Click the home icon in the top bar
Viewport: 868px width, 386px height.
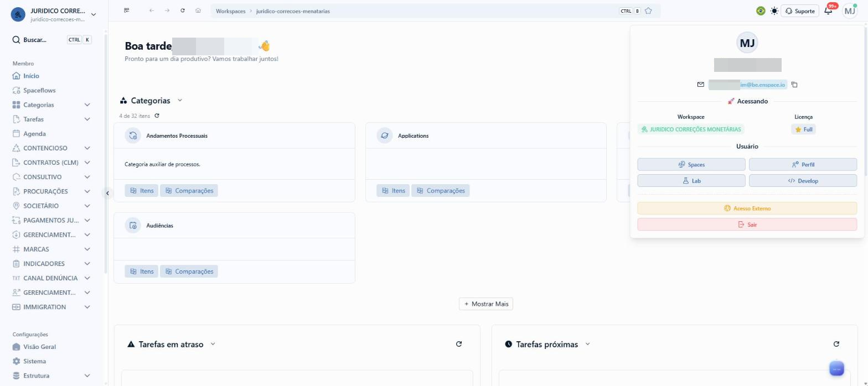pos(198,11)
